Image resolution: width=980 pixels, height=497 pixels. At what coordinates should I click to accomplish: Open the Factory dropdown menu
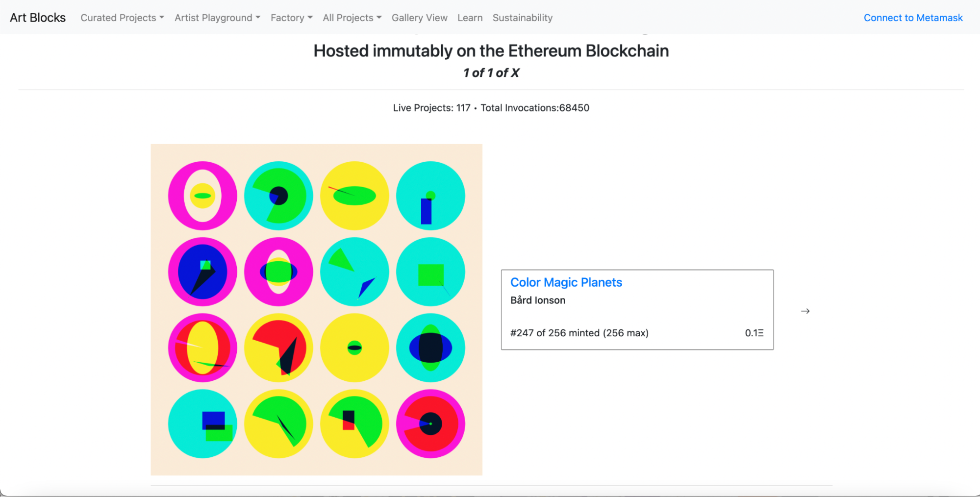tap(291, 18)
